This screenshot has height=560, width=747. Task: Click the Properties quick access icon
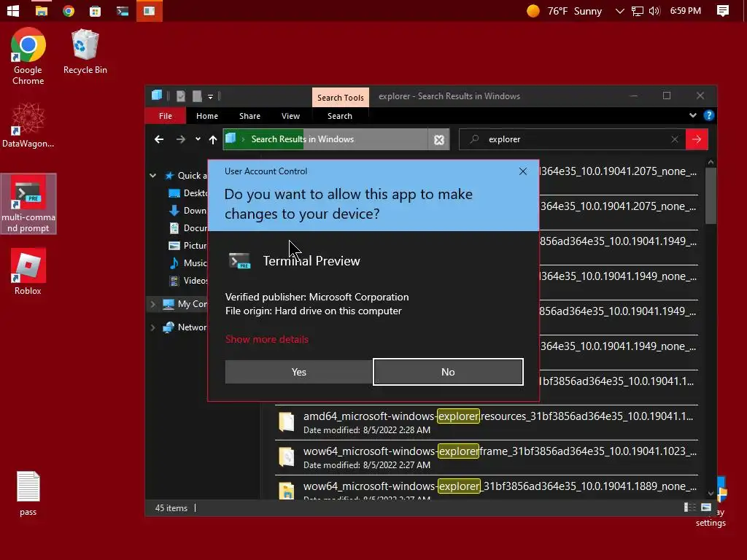(x=181, y=96)
